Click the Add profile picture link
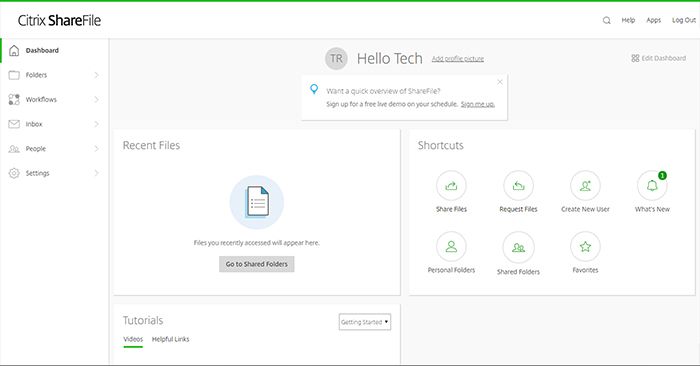Screen dimensions: 700x366 (x=458, y=58)
